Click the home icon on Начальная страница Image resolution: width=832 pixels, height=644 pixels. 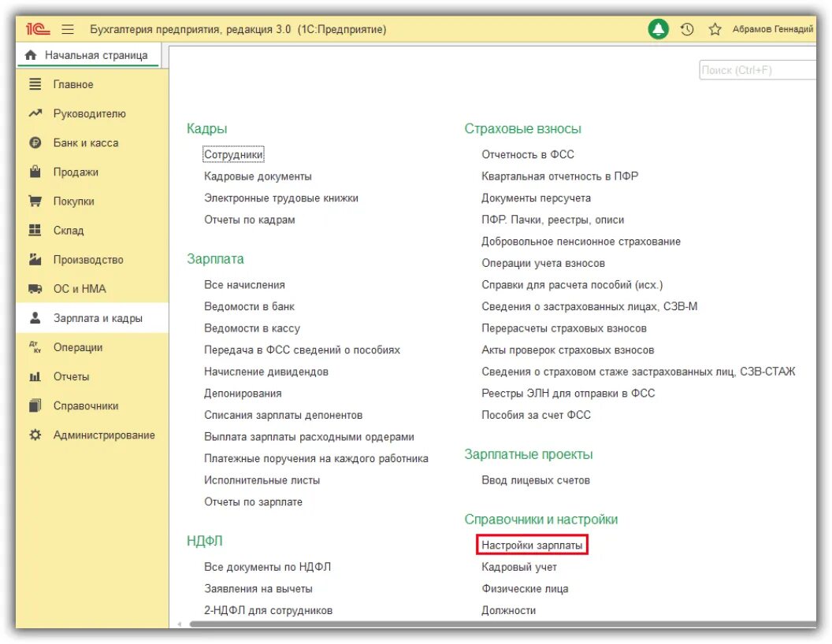(31, 55)
